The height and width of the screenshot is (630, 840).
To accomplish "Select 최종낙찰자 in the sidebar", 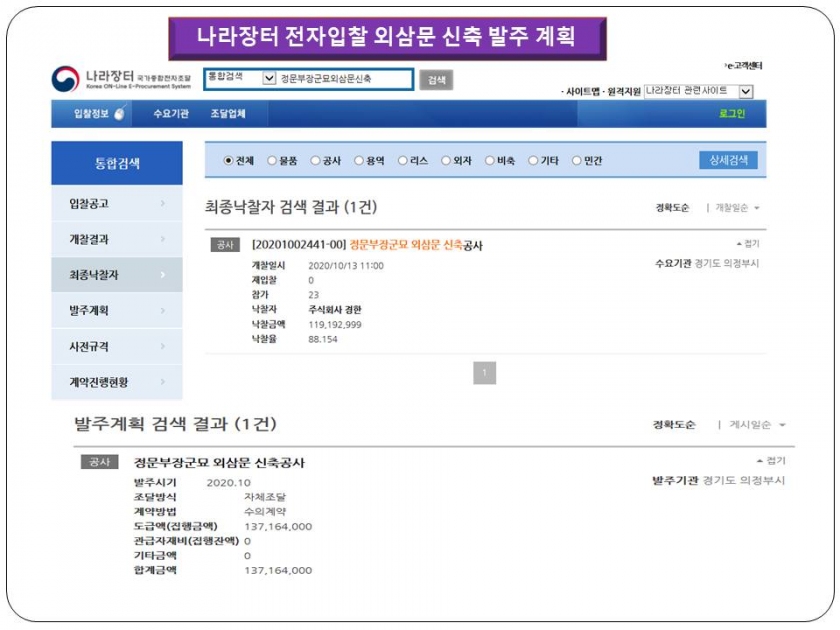I will [x=117, y=275].
